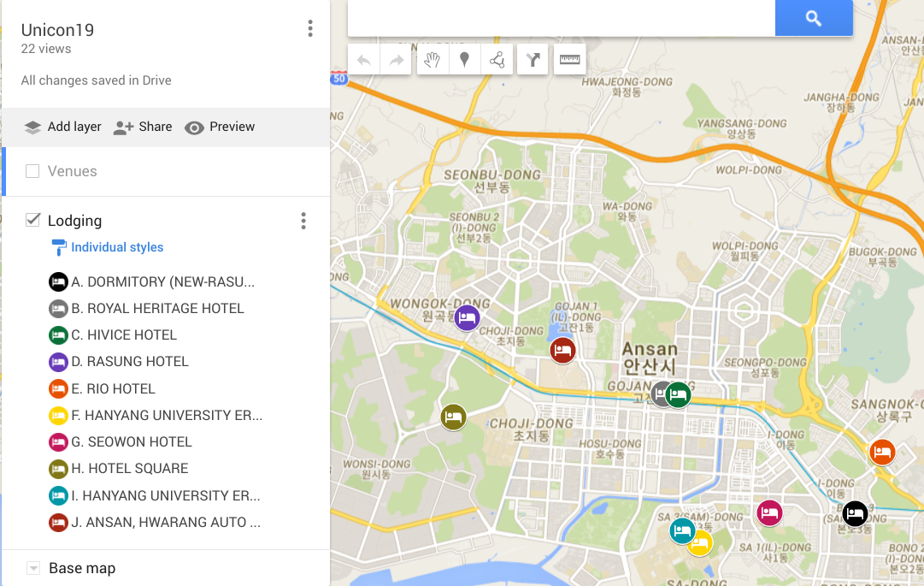Viewport: 924px width, 586px height.
Task: Click the Unicon19 map title
Action: point(57,30)
